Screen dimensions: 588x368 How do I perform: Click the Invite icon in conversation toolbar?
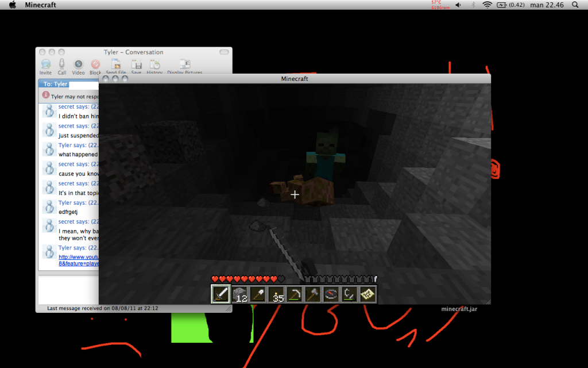tap(45, 65)
